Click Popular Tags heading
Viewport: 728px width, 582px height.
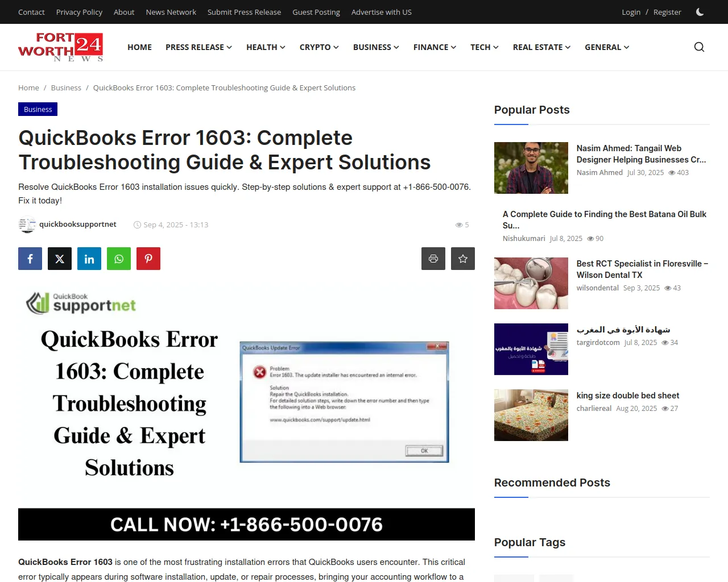(530, 542)
